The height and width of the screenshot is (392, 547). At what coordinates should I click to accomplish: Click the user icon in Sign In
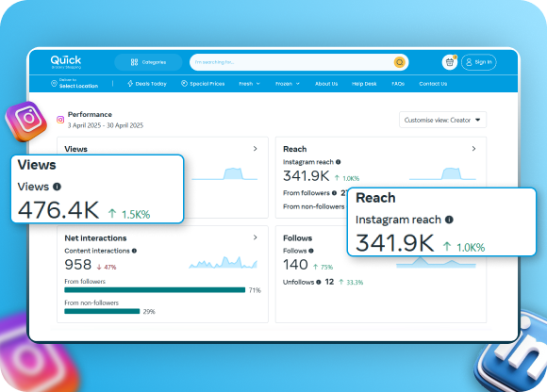click(469, 62)
